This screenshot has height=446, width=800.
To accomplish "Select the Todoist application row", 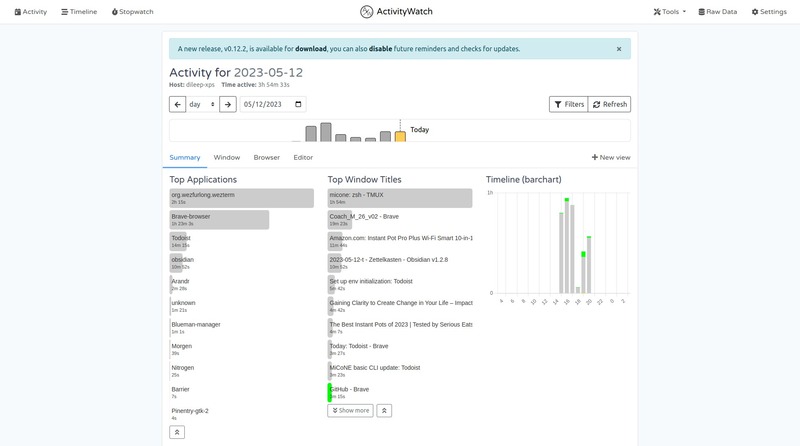I will pyautogui.click(x=241, y=241).
